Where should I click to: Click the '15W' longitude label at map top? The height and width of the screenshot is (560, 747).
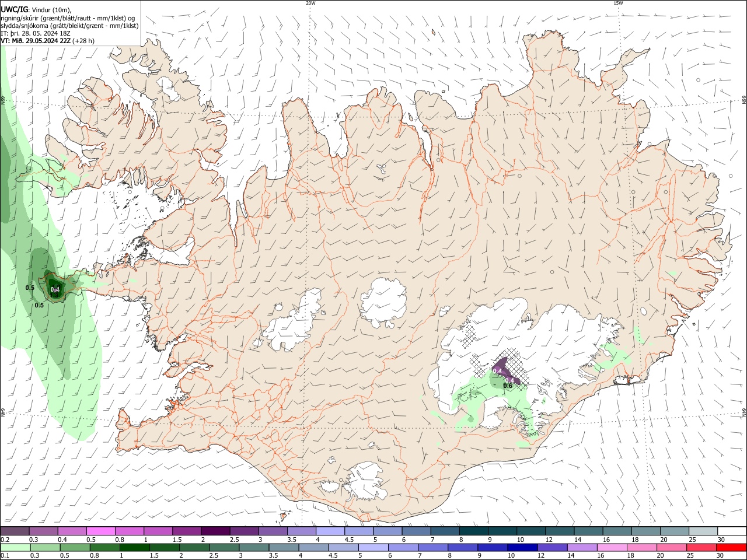(618, 3)
